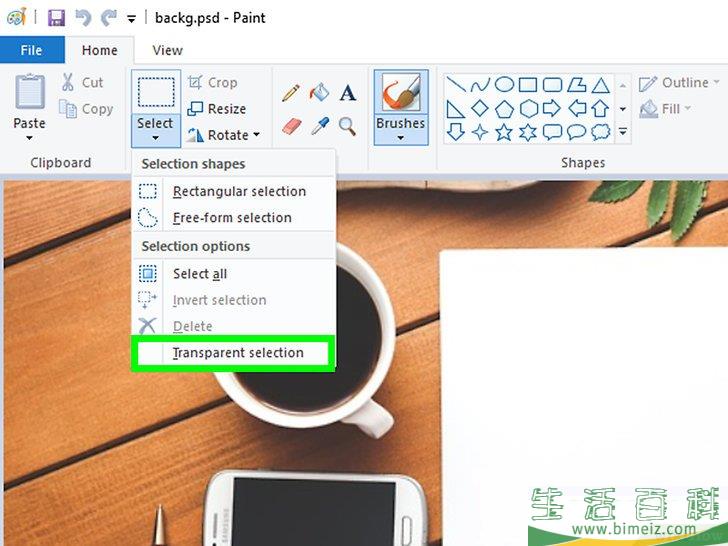Open the Customize Quick Access Toolbar arrow
Screen dimensions: 728x546
click(x=132, y=19)
